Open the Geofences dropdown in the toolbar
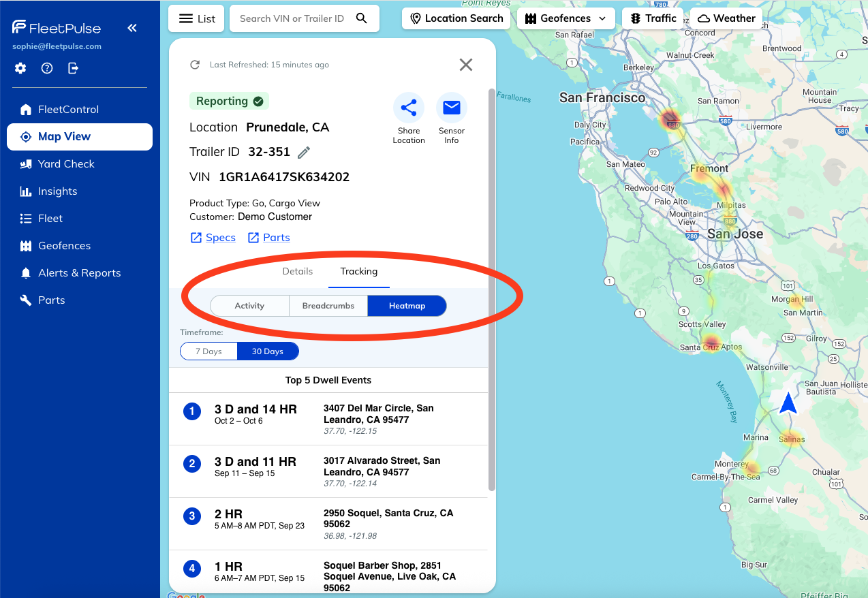 (x=565, y=18)
